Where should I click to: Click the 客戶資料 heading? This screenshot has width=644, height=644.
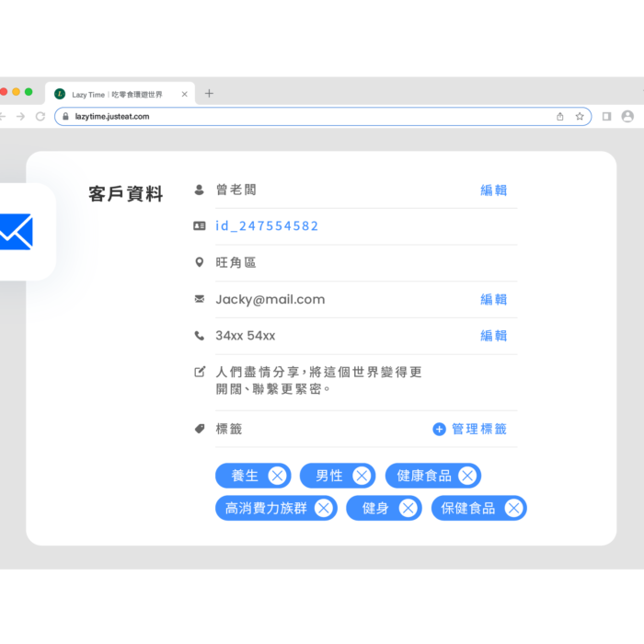(126, 194)
